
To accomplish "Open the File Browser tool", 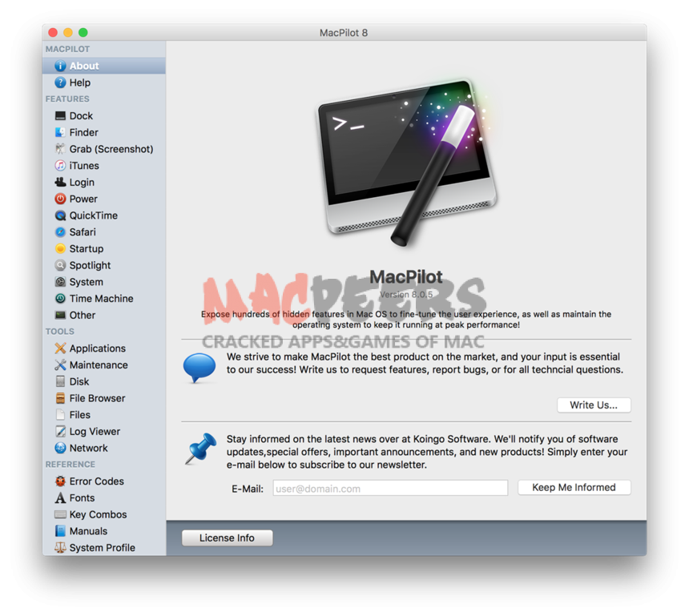I will pyautogui.click(x=104, y=398).
